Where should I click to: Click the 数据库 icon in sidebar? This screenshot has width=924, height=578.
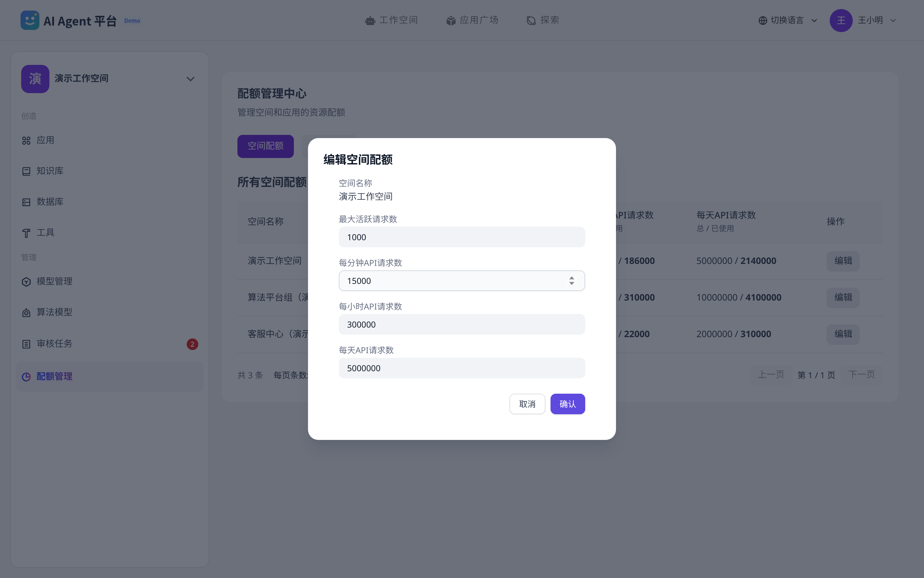[26, 202]
